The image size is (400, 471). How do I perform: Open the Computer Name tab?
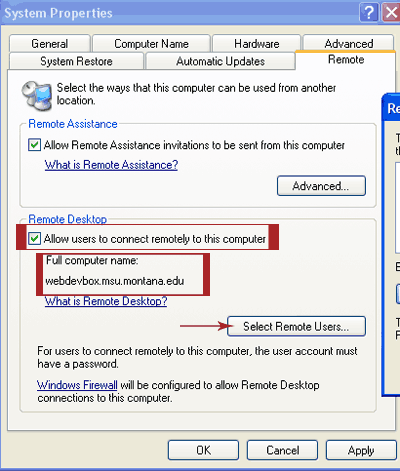pyautogui.click(x=151, y=43)
